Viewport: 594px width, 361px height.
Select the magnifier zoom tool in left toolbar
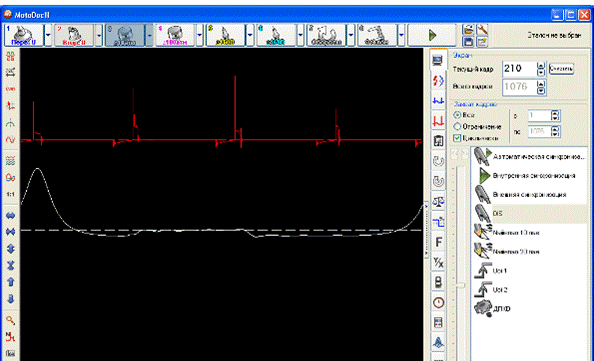click(x=10, y=320)
